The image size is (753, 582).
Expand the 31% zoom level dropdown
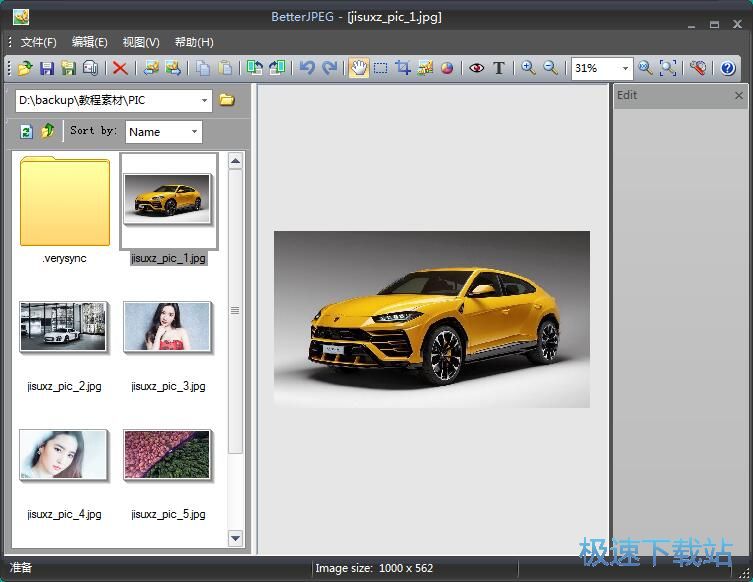626,68
